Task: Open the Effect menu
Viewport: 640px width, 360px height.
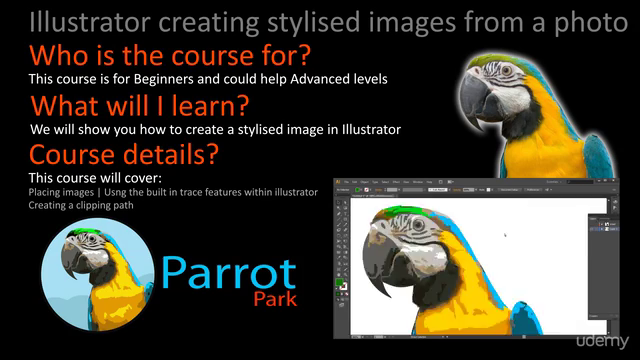Action: click(x=396, y=182)
